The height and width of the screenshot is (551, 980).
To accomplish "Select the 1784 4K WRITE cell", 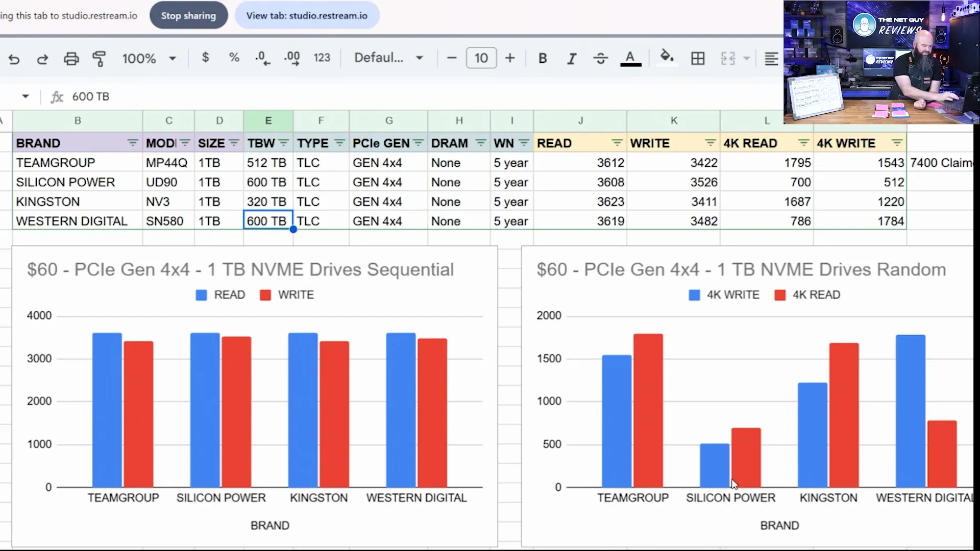I will click(860, 221).
